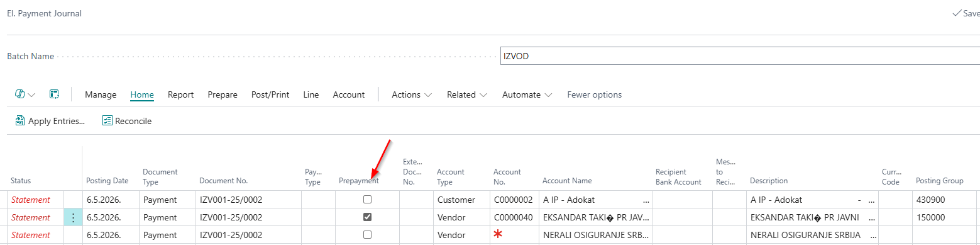This screenshot has width=980, height=245.
Task: Expand the Actions dropdown menu
Action: point(412,94)
